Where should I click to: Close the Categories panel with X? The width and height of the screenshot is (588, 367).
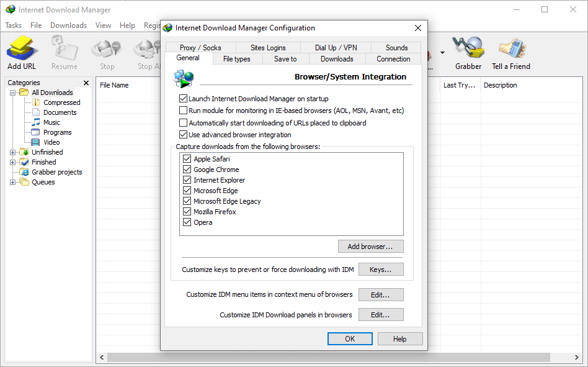[x=86, y=83]
